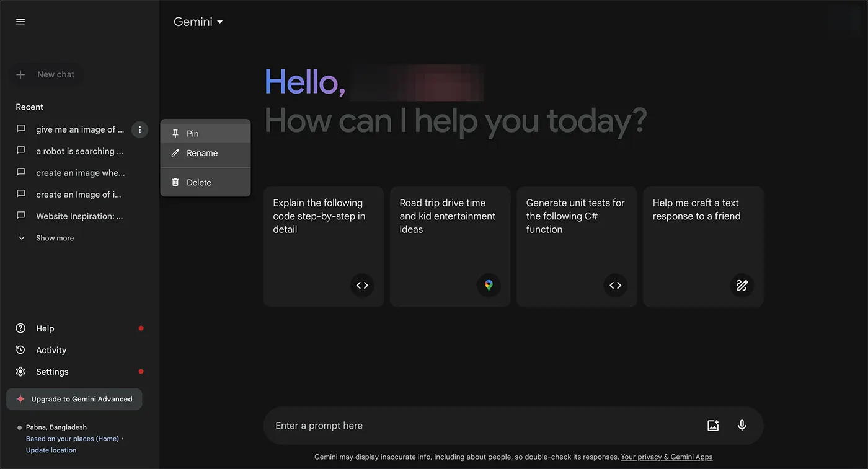Image resolution: width=868 pixels, height=469 pixels.
Task: Click code icon on 'Explain the following code' card
Action: click(x=362, y=286)
